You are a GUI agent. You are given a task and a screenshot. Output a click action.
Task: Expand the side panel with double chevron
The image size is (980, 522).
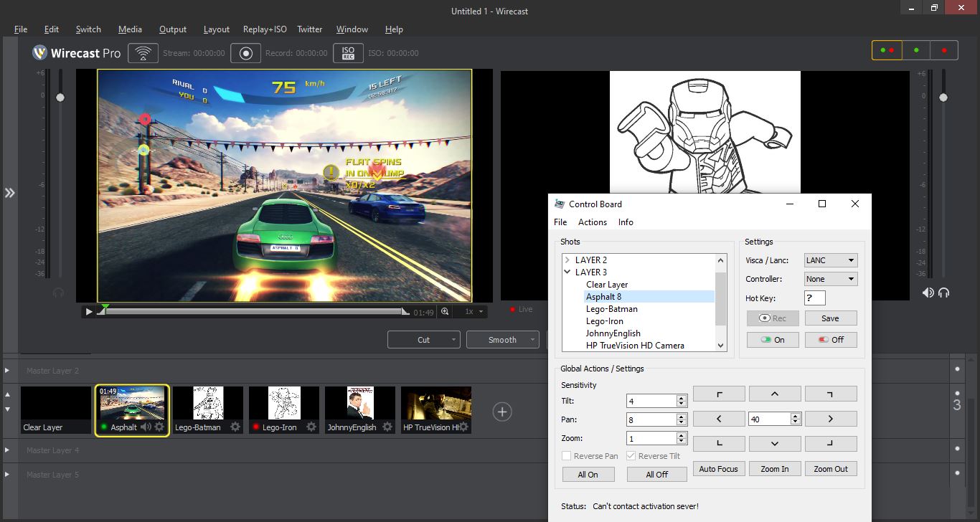pyautogui.click(x=10, y=193)
